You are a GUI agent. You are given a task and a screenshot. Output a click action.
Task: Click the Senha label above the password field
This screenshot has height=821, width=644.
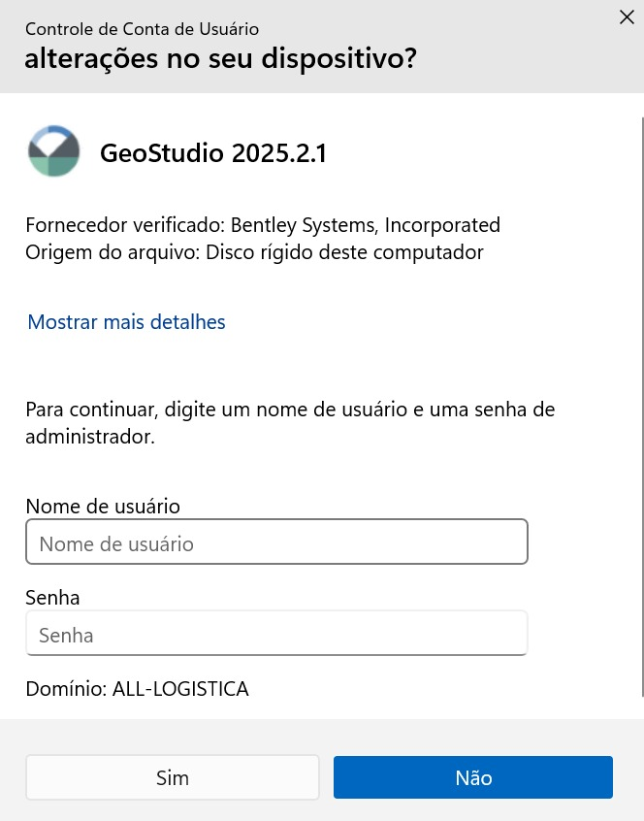click(52, 598)
